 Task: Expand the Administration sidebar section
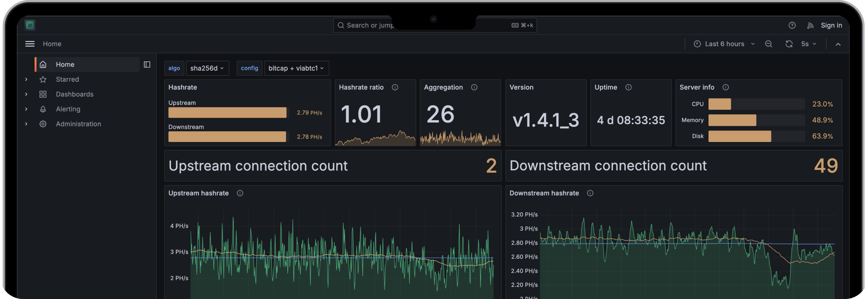point(26,124)
